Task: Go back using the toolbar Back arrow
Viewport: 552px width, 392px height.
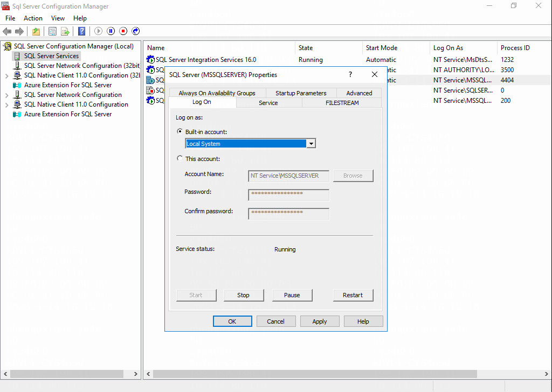Action: pos(6,31)
